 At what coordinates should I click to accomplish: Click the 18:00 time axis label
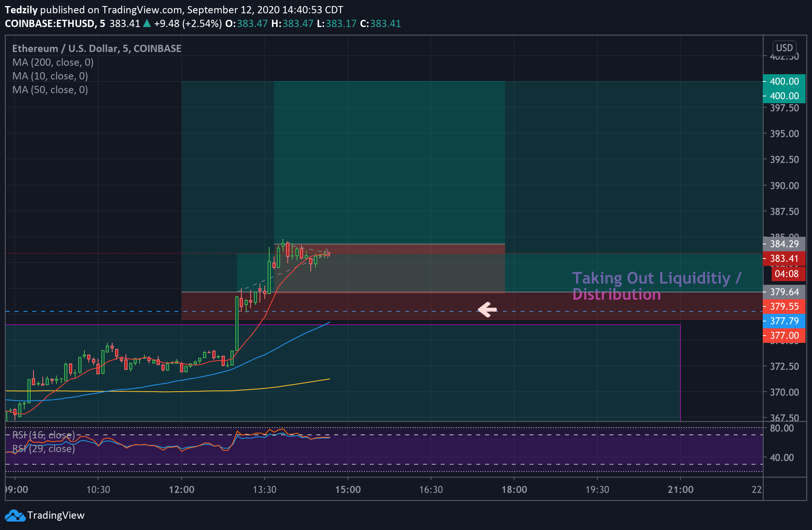coord(514,490)
